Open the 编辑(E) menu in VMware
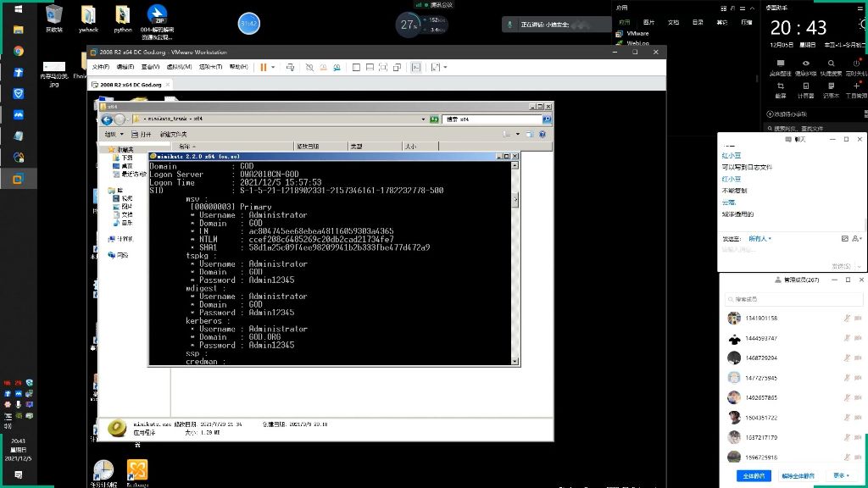 [x=125, y=67]
